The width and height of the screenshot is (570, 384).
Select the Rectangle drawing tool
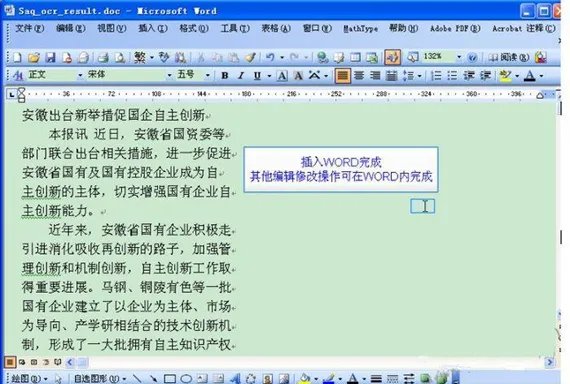[x=170, y=379]
